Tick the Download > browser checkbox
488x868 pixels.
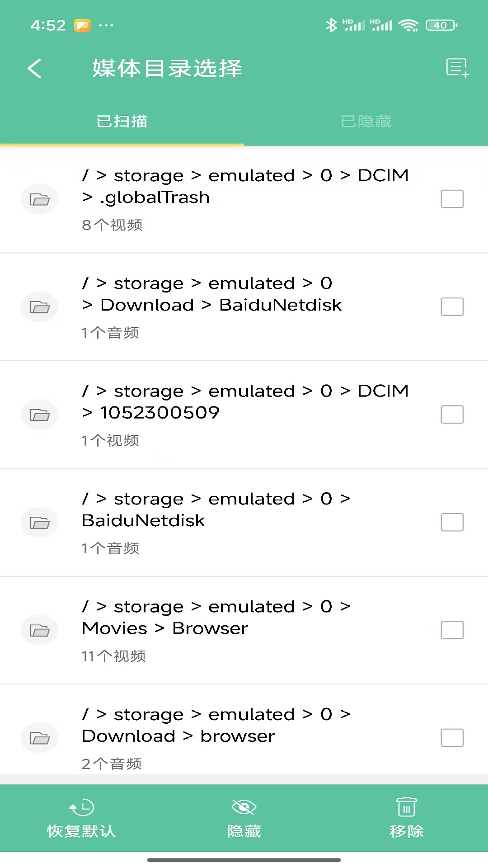pyautogui.click(x=452, y=738)
